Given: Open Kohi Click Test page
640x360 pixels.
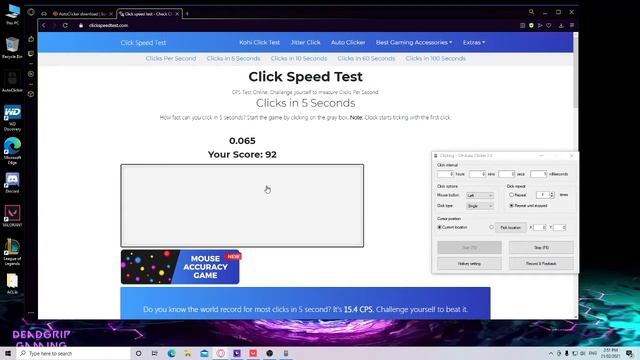Looking at the screenshot, I should 259,42.
